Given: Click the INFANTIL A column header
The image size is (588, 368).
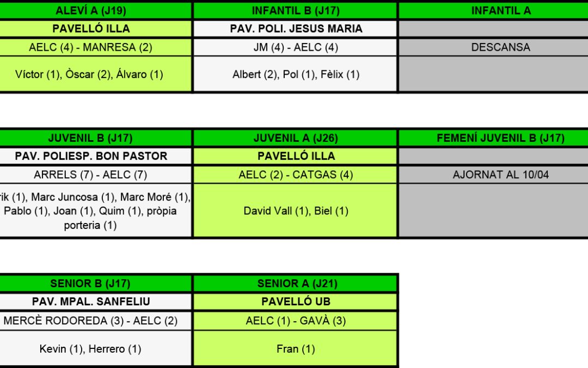Looking at the screenshot, I should tap(500, 10).
